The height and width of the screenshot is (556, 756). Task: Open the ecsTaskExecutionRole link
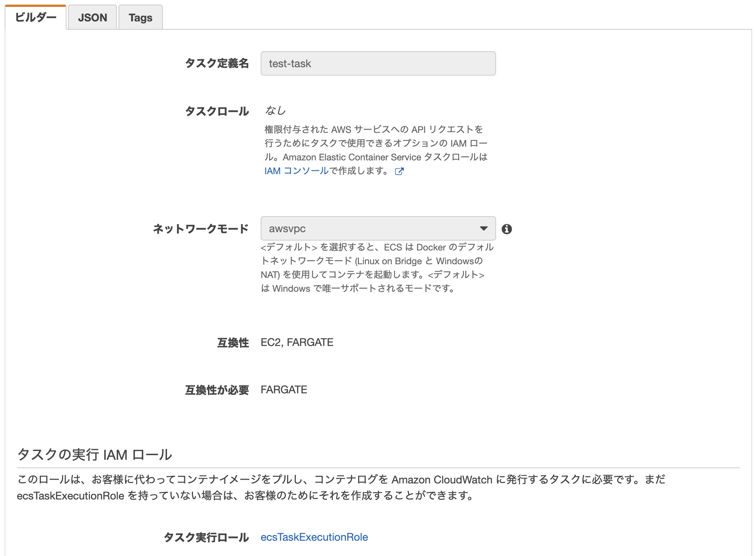314,537
